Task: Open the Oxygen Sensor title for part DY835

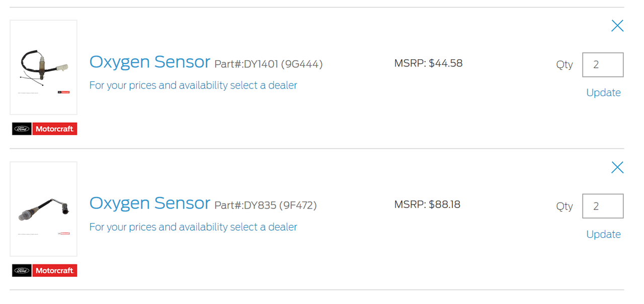Action: [150, 204]
